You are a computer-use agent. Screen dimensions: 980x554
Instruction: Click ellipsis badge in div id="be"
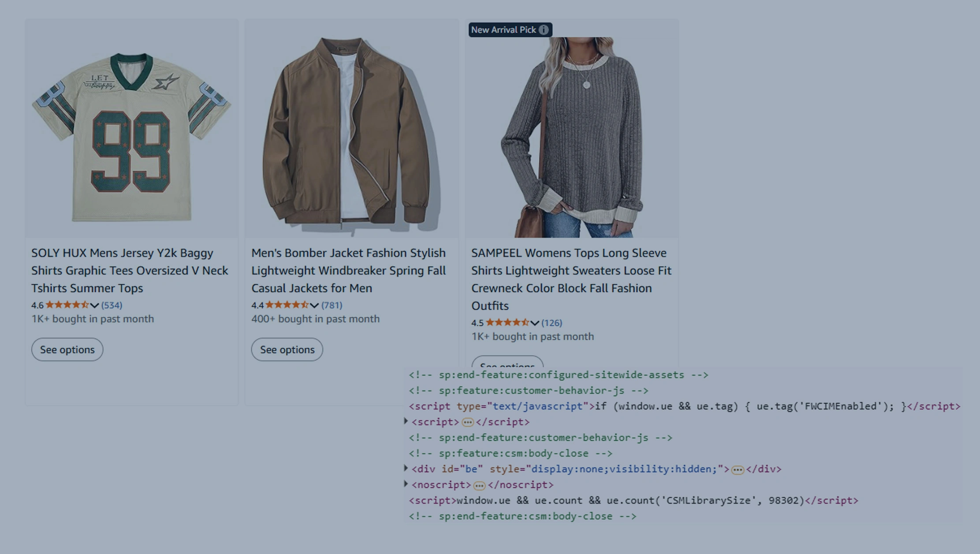pyautogui.click(x=737, y=470)
